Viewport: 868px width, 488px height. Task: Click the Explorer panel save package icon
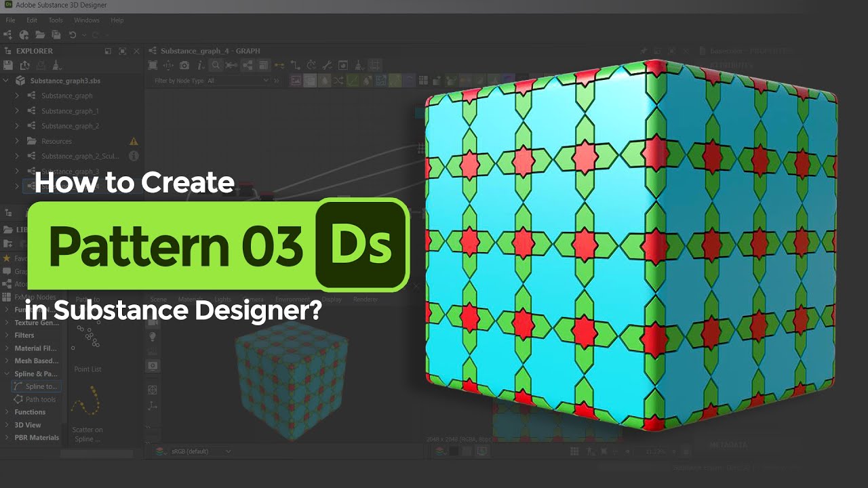coord(8,65)
